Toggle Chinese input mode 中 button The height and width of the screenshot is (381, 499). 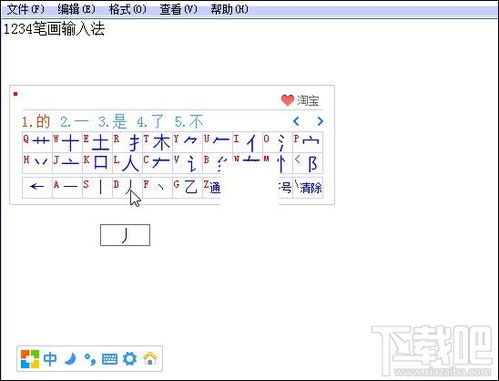click(x=50, y=359)
